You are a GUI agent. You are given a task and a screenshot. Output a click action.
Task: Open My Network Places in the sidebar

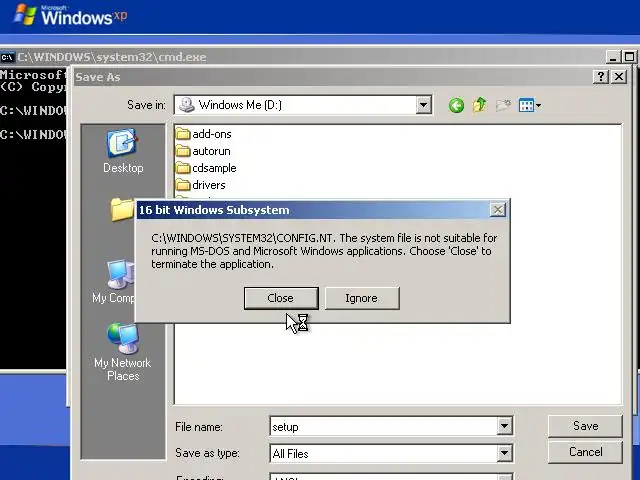123,352
